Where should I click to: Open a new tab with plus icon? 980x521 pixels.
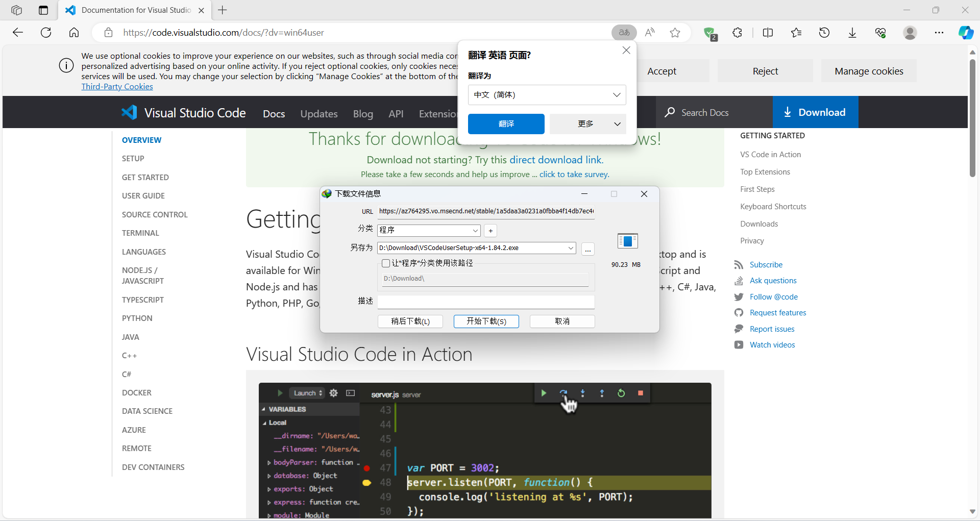coord(223,10)
